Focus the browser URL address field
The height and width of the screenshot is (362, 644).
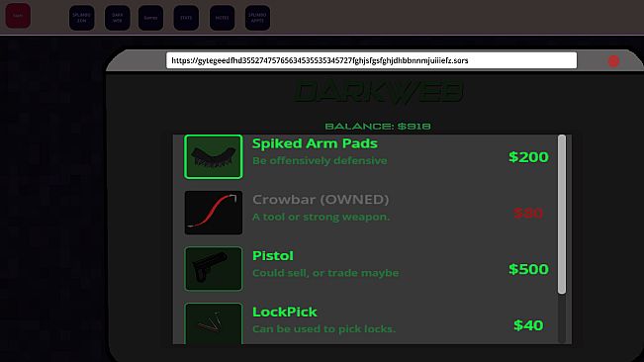click(x=371, y=60)
